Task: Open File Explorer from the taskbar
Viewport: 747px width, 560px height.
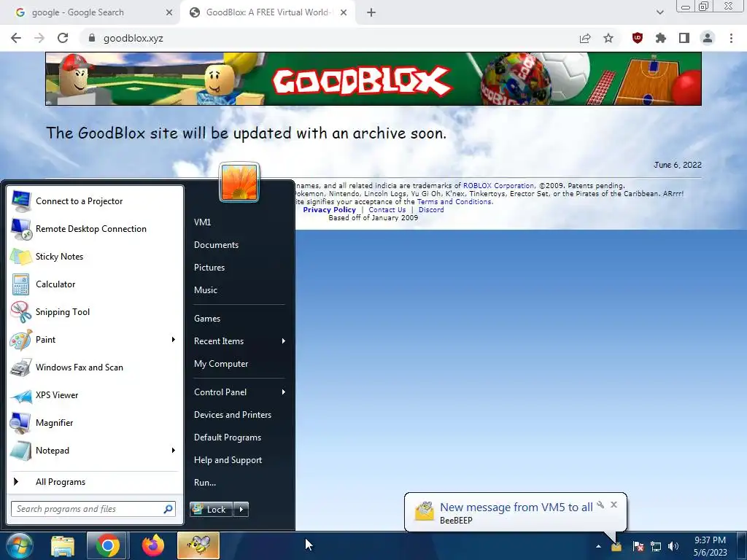Action: pos(63,545)
